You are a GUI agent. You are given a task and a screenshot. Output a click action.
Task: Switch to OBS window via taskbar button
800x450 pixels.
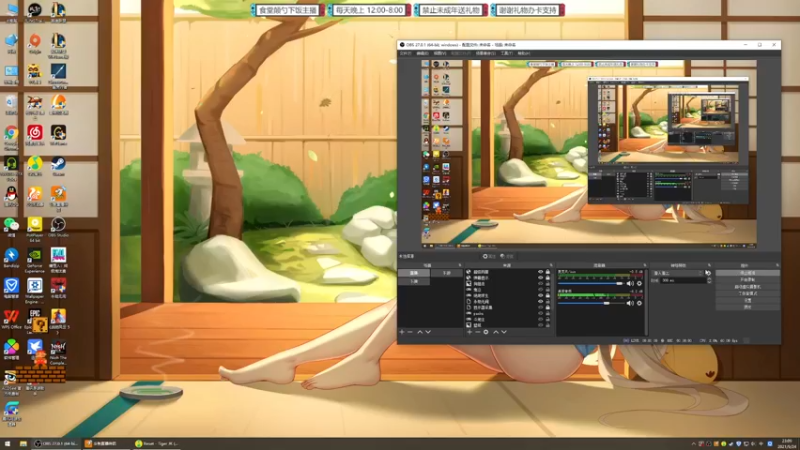click(x=56, y=443)
